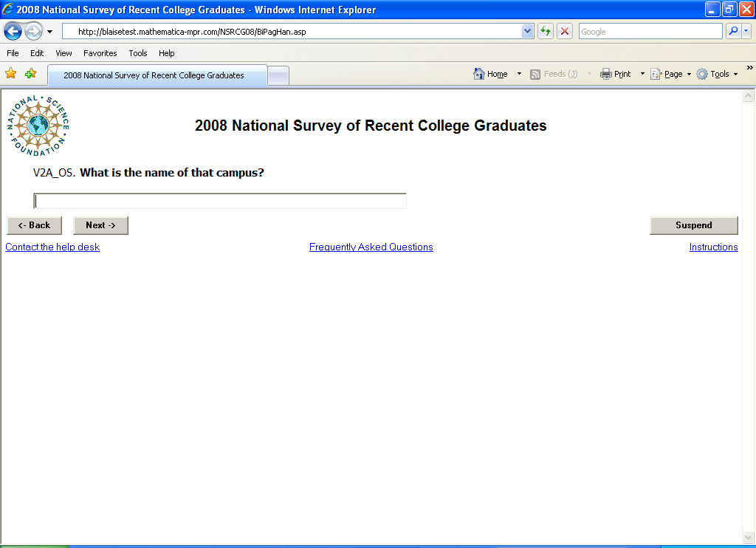This screenshot has height=548, width=756.
Task: Restore down the Internet Explorer window
Action: pos(729,9)
